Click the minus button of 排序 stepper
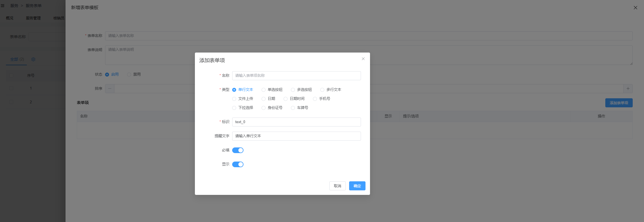644x222 pixels. pyautogui.click(x=110, y=89)
